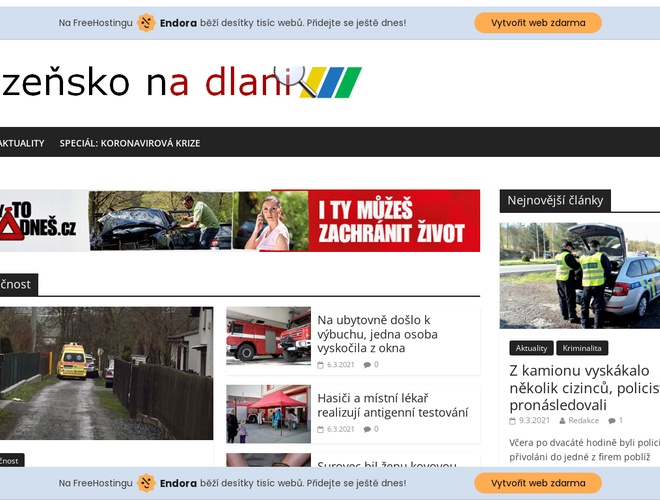This screenshot has width=660, height=500.
Task: Open the AKTUALITY menu item
Action: tap(21, 143)
